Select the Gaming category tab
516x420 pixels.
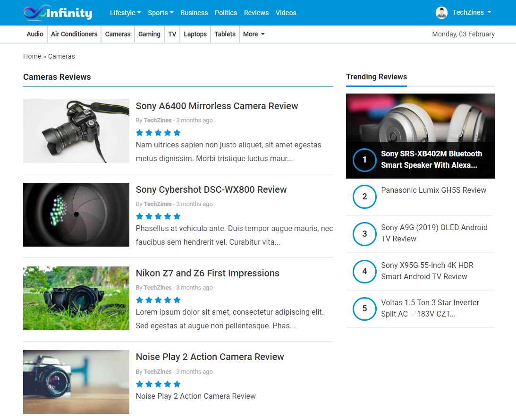(x=149, y=34)
